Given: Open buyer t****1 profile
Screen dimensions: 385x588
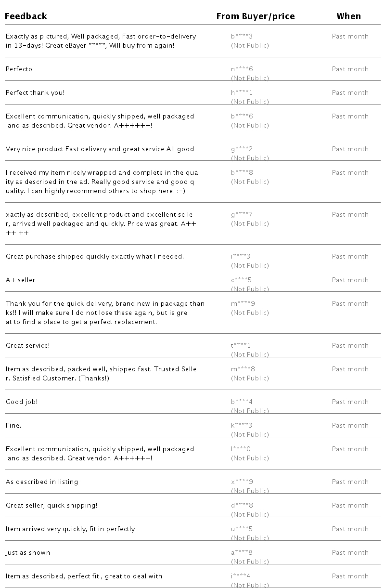Looking at the screenshot, I should [241, 345].
